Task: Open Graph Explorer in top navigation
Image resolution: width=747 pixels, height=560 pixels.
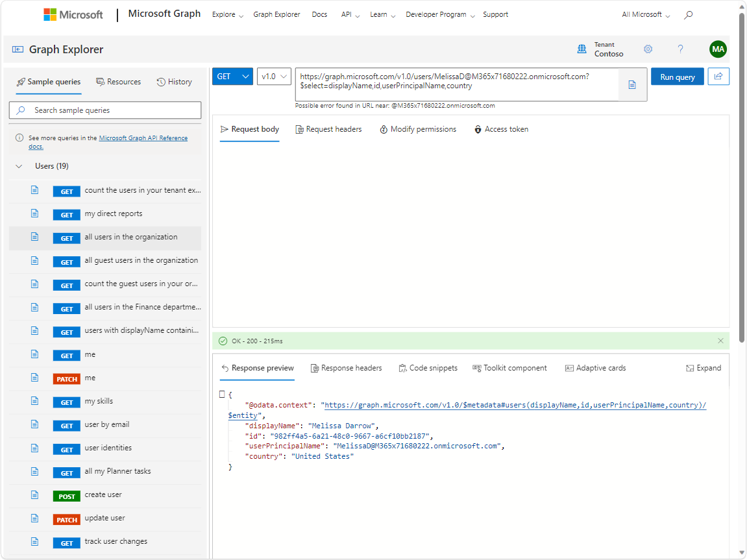Action: 276,15
